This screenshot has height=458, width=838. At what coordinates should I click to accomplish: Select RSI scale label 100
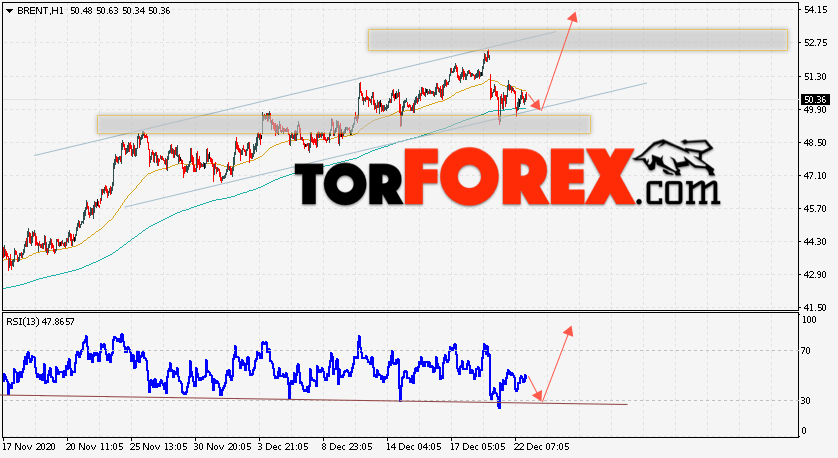click(809, 320)
